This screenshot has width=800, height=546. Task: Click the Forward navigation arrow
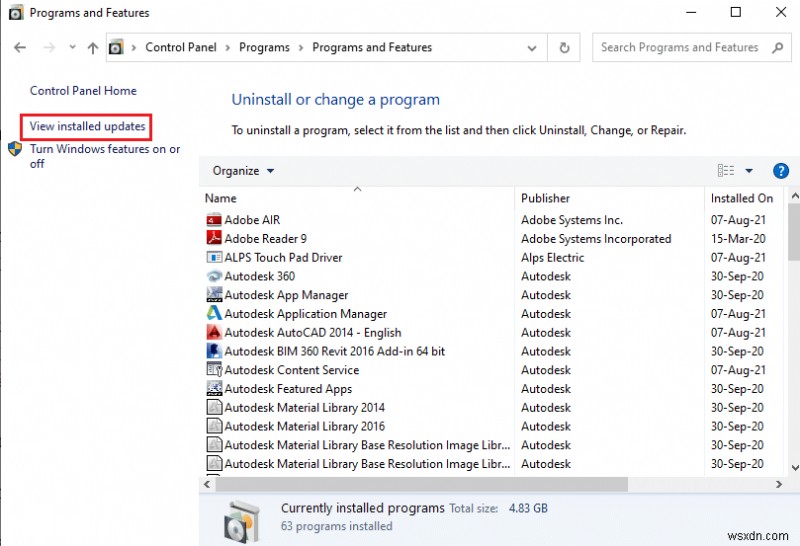pyautogui.click(x=49, y=47)
